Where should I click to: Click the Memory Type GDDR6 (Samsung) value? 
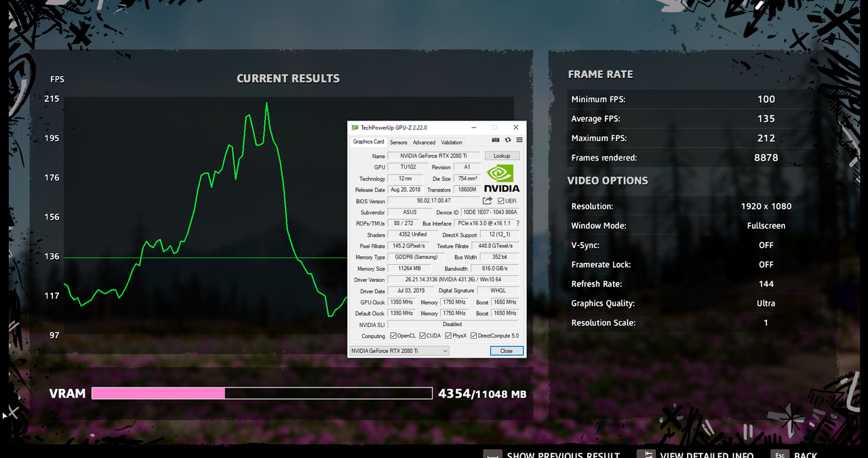pyautogui.click(x=416, y=257)
